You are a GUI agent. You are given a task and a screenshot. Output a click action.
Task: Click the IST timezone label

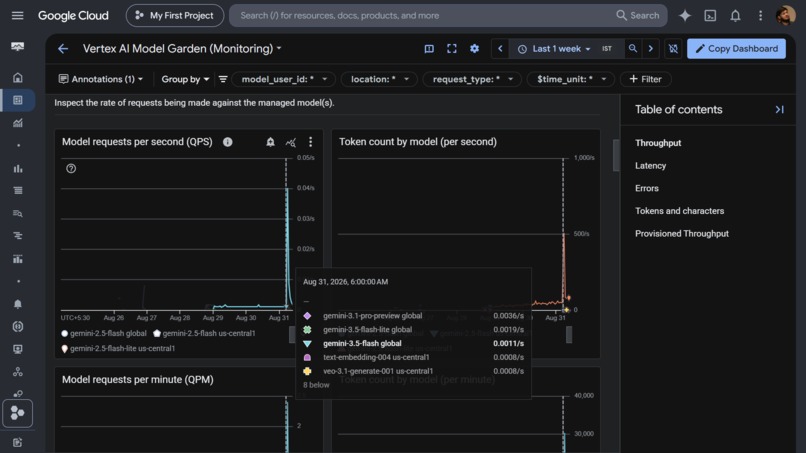607,48
